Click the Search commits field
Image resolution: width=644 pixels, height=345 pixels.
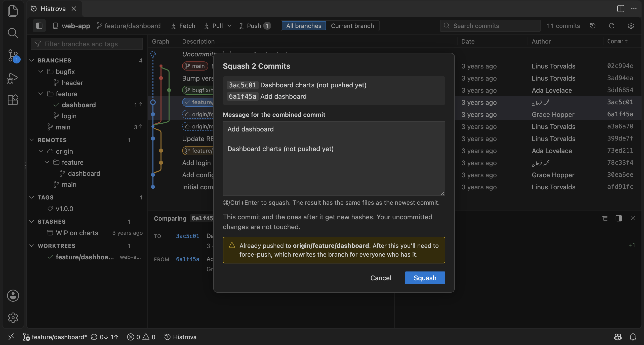(490, 26)
